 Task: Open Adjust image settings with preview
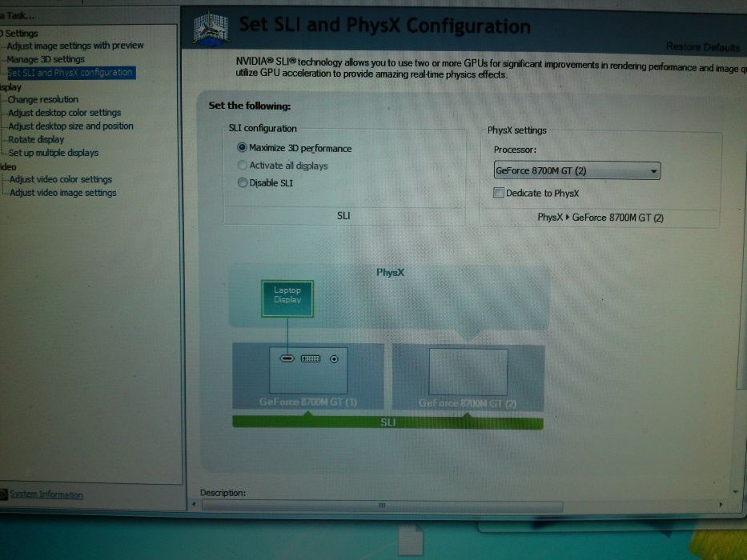click(75, 46)
